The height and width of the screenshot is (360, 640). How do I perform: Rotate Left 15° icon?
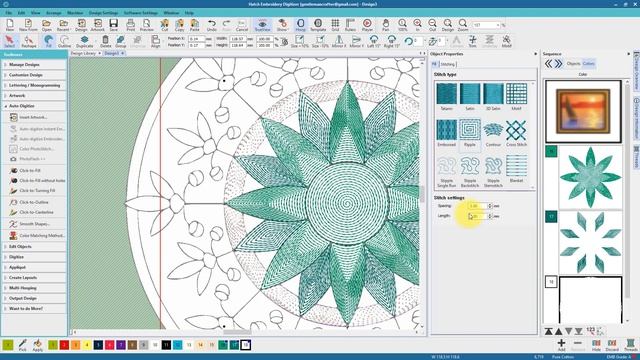[373, 41]
